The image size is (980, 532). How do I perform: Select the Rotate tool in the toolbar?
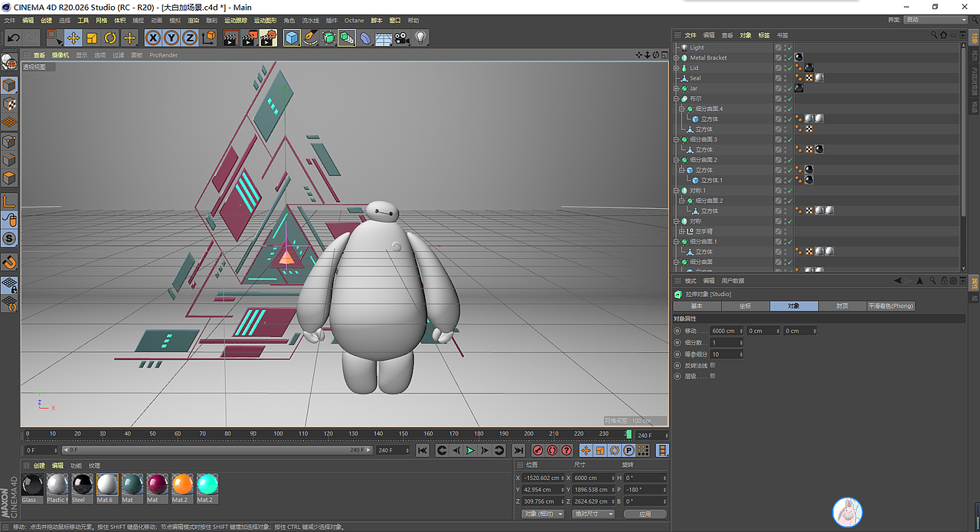[x=109, y=38]
